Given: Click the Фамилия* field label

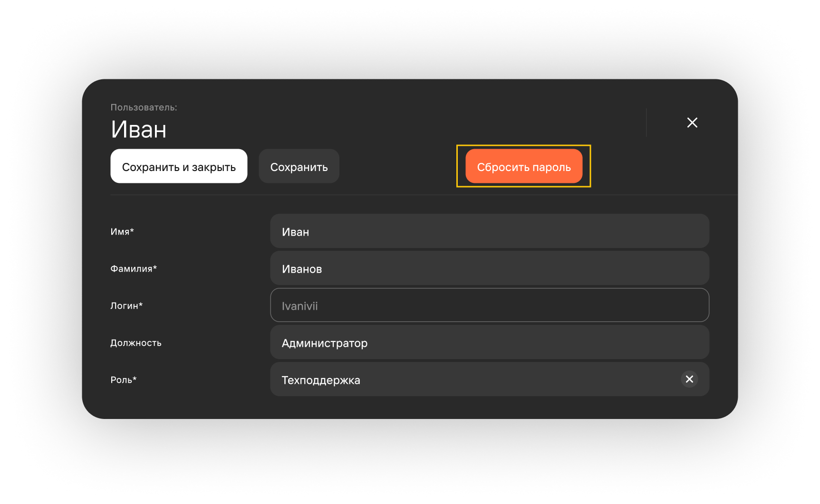Looking at the screenshot, I should (x=134, y=269).
